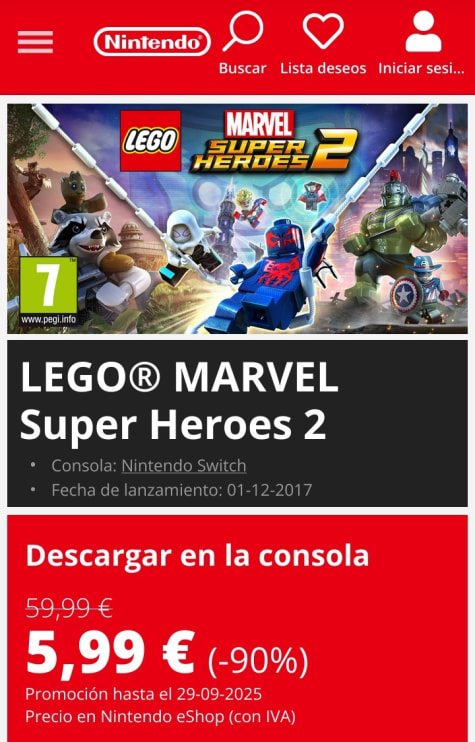Open the Iniciar sesi... login link
The image size is (475, 742).
422,68
